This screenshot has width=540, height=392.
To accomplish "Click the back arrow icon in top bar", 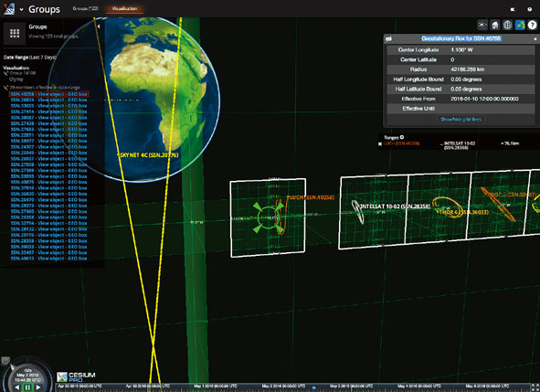I will [513, 9].
